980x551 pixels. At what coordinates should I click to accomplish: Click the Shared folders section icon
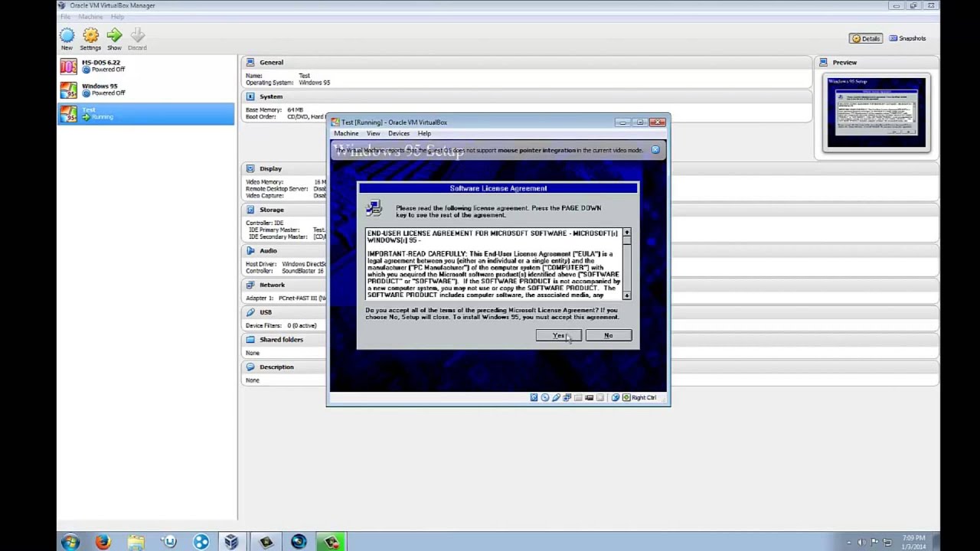click(250, 340)
